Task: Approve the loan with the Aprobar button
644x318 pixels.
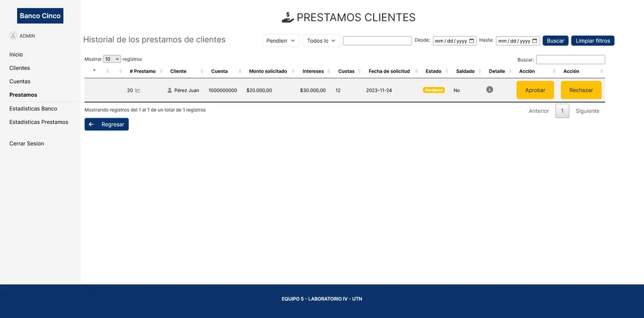Action: point(535,90)
